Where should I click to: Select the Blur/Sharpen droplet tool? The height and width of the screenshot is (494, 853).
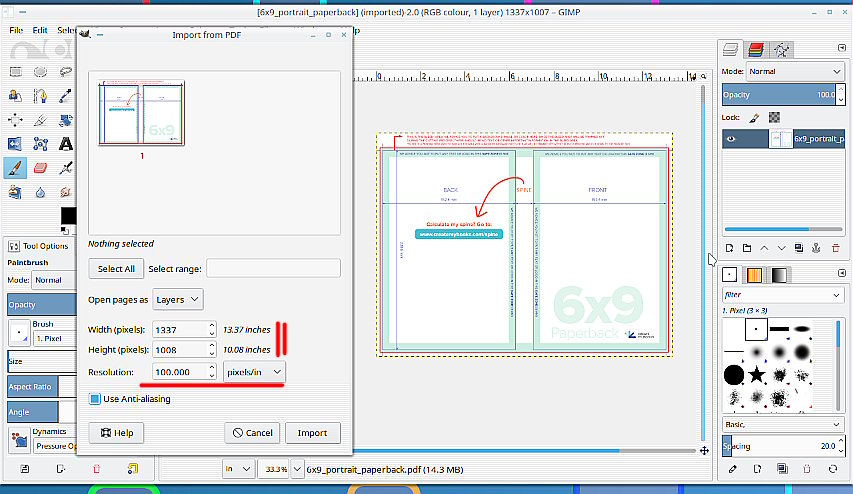tap(40, 192)
